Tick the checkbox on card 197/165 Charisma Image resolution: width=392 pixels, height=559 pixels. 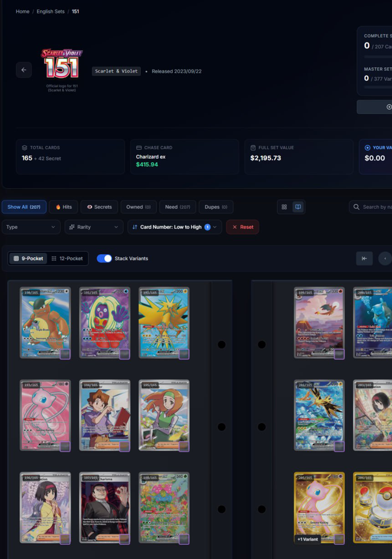124,539
